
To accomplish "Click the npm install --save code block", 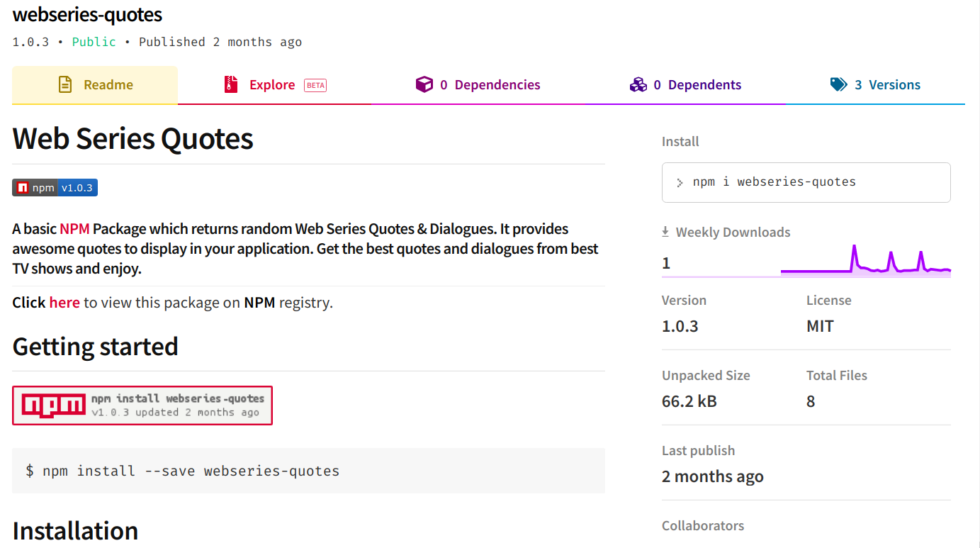I will [x=308, y=471].
